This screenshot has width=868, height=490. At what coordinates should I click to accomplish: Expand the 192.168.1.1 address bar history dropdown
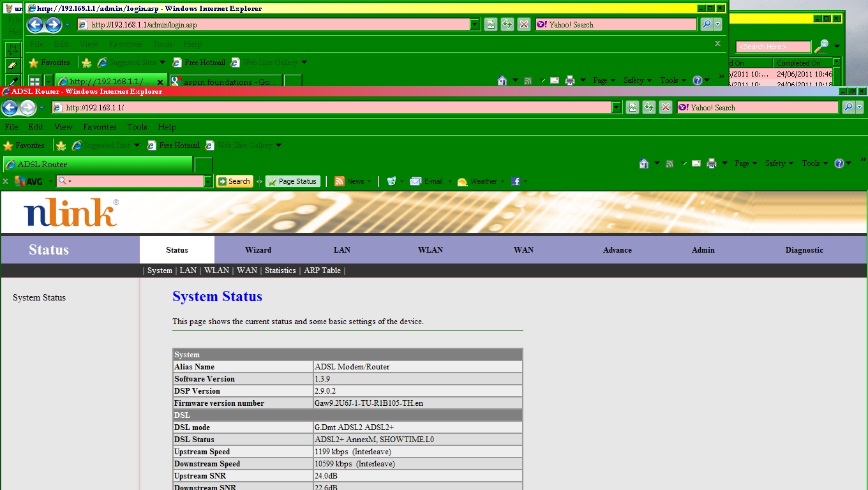coord(617,108)
